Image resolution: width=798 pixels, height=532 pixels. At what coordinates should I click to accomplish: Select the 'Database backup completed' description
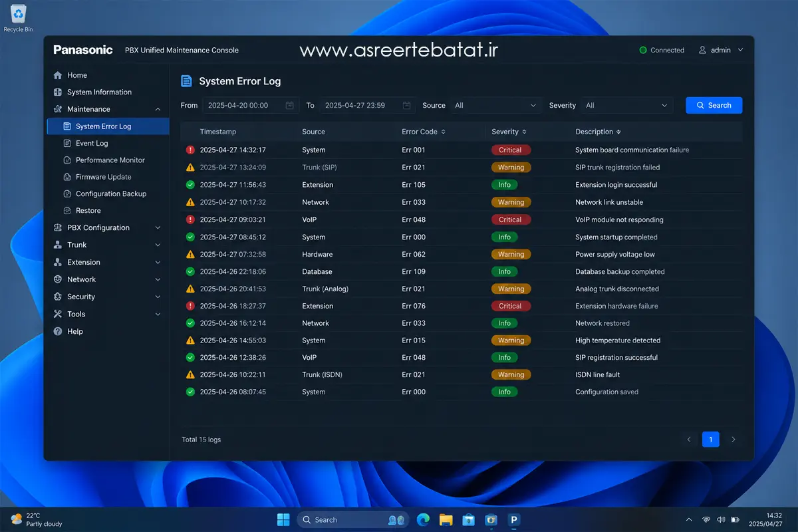tap(620, 271)
